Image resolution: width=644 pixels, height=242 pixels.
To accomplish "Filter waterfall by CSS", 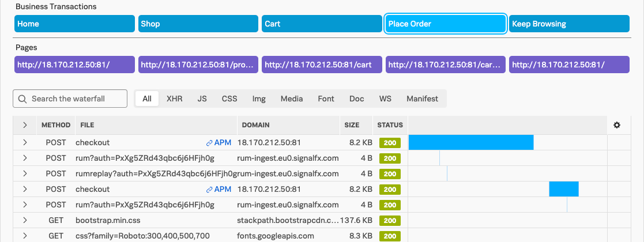I will 229,99.
